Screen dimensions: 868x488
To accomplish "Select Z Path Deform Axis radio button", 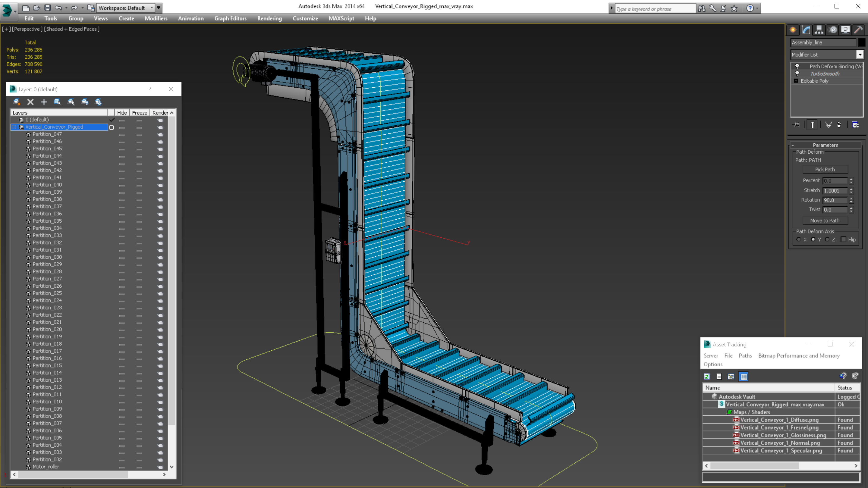I will click(827, 239).
